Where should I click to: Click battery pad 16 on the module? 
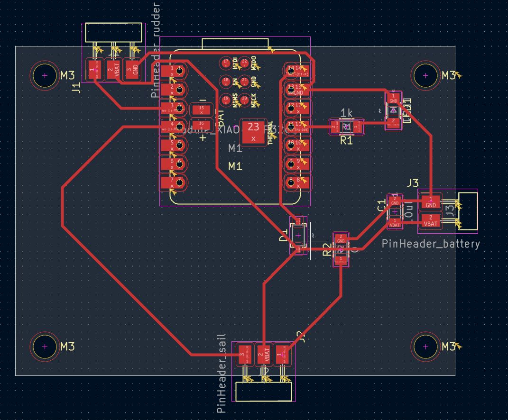pyautogui.click(x=202, y=125)
